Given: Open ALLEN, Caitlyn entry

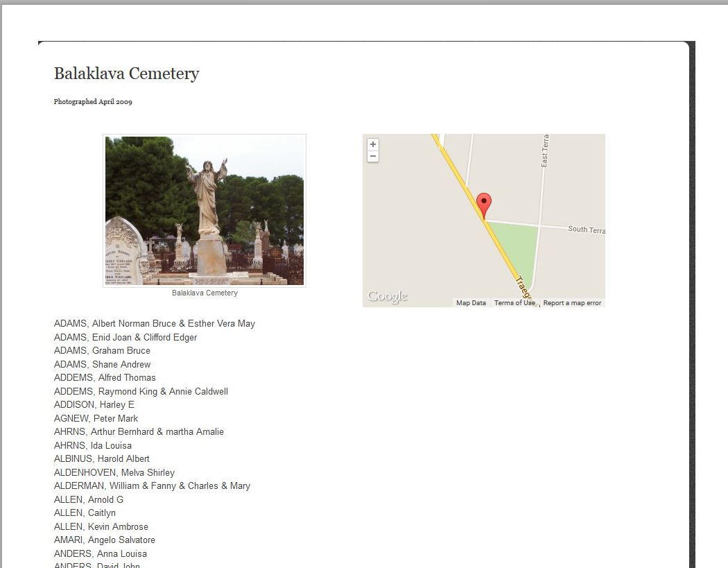Looking at the screenshot, I should [x=85, y=513].
